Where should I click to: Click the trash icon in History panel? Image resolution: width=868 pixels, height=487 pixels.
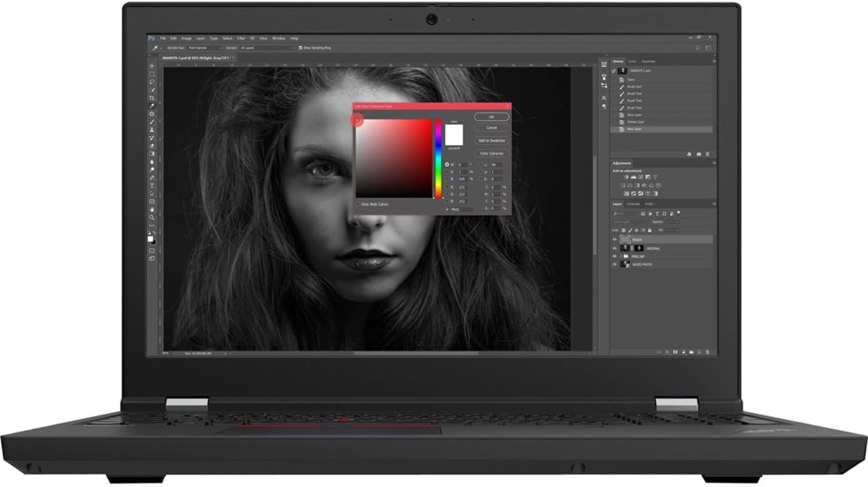point(707,154)
